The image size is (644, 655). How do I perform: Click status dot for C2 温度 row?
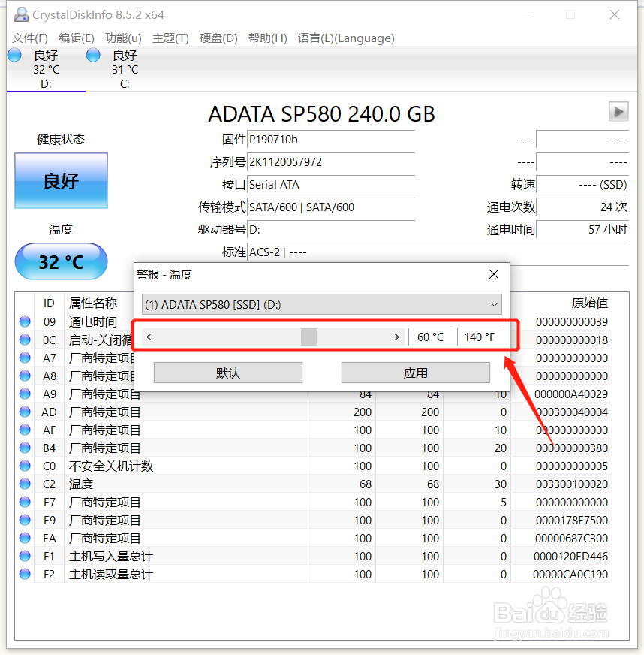click(25, 484)
